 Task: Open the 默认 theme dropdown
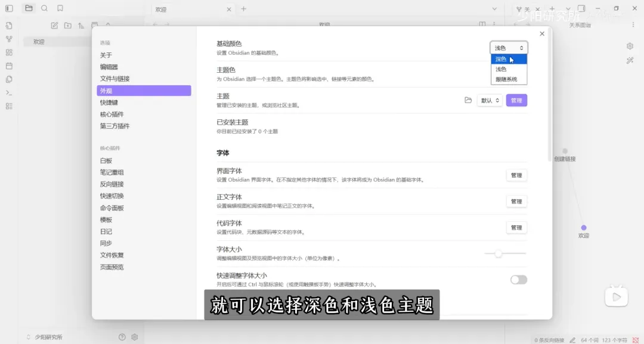click(x=489, y=100)
